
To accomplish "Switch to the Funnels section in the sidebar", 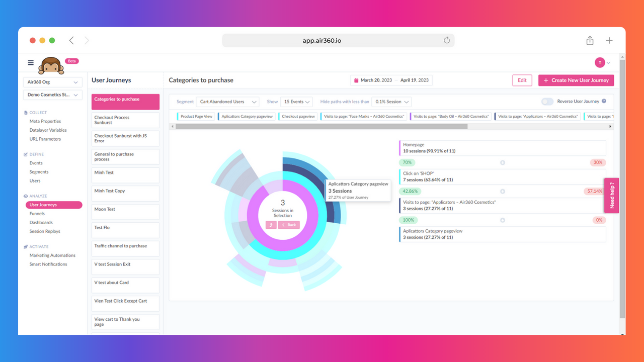I will click(36, 213).
